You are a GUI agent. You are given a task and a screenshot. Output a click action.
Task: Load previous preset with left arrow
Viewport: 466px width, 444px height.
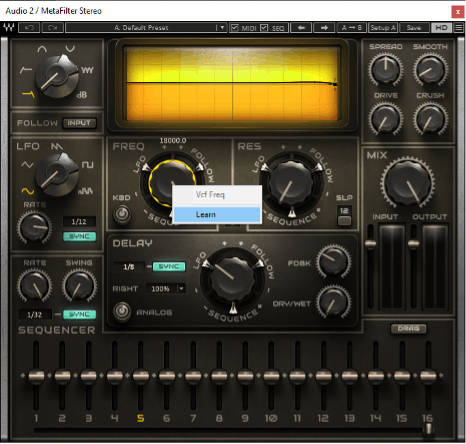pos(301,28)
